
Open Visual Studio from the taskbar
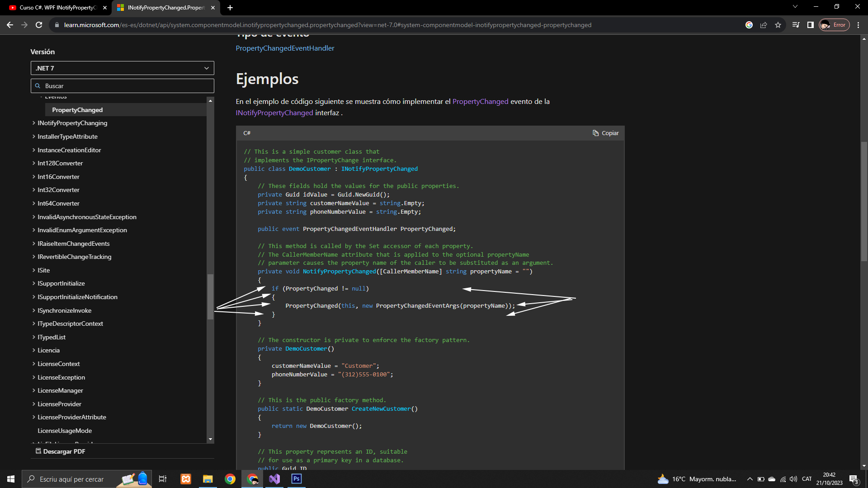click(274, 479)
